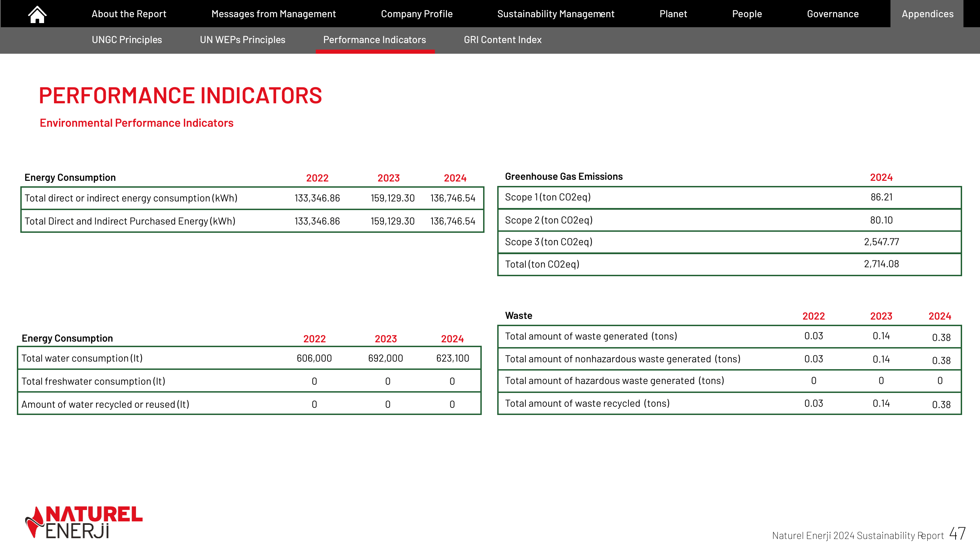This screenshot has width=980, height=551.
Task: Click the Scope 1 value 86.21
Action: tap(882, 197)
